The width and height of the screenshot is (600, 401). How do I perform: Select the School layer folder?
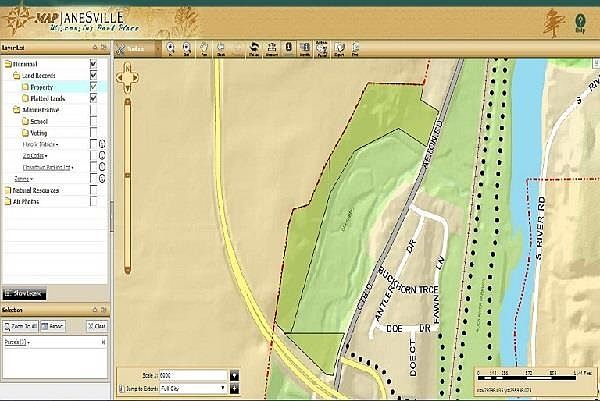(x=25, y=121)
